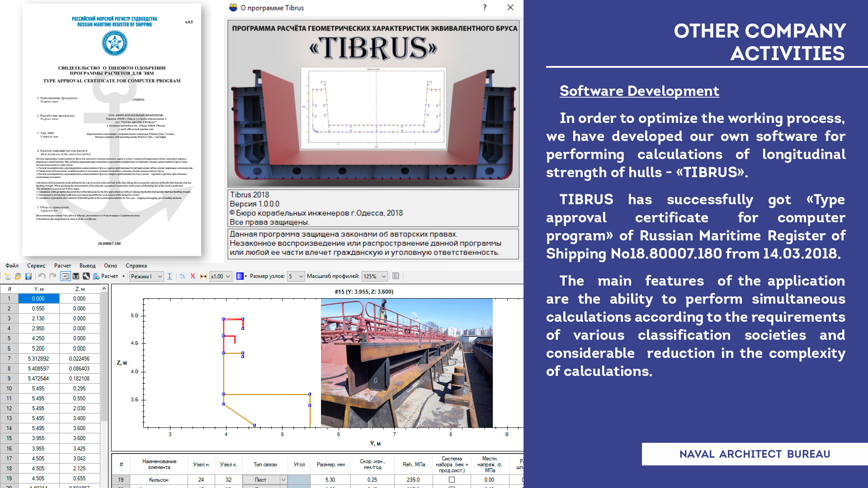Click the Угол cell in row 19
The image size is (868, 488).
point(299,480)
